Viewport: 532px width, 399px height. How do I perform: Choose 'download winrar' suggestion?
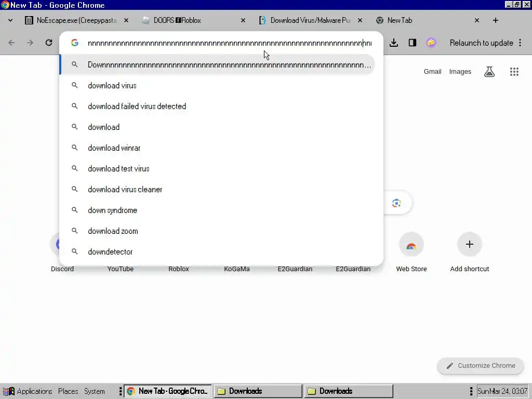click(x=218, y=148)
